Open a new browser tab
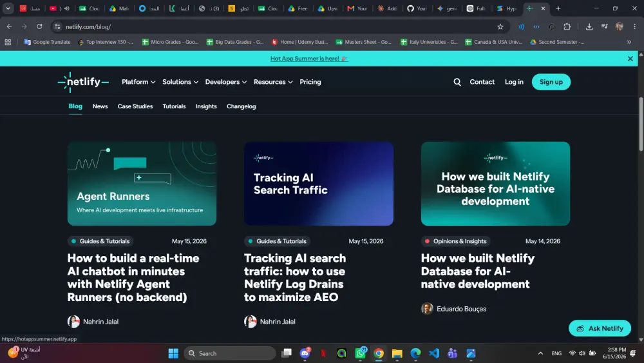 coord(558,8)
